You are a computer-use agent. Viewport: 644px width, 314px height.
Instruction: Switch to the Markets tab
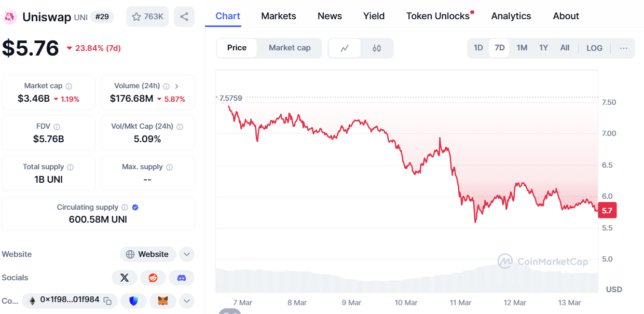pyautogui.click(x=279, y=16)
